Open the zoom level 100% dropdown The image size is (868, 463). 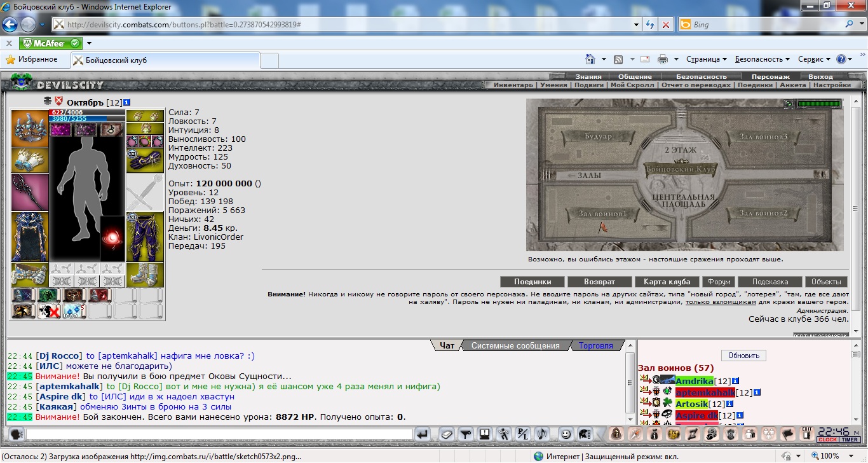pos(851,456)
